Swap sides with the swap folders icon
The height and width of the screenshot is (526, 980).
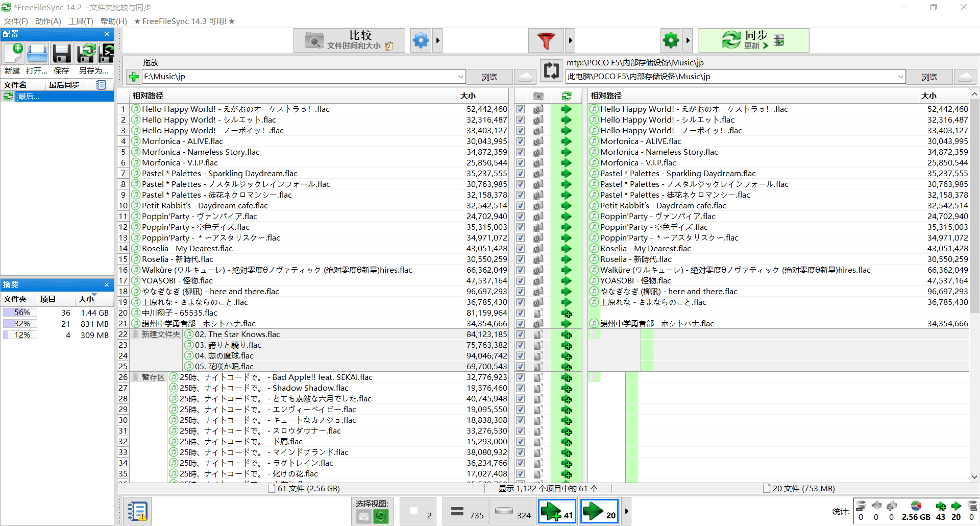(551, 70)
